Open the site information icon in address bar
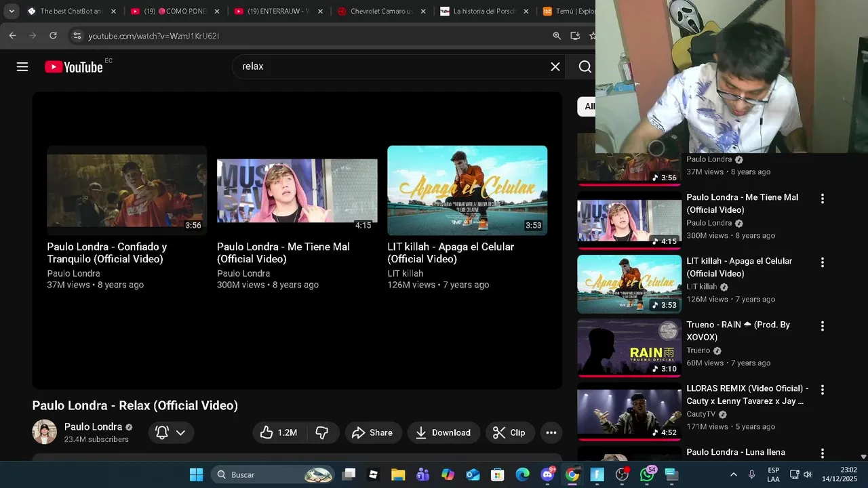868x488 pixels. coord(77,36)
